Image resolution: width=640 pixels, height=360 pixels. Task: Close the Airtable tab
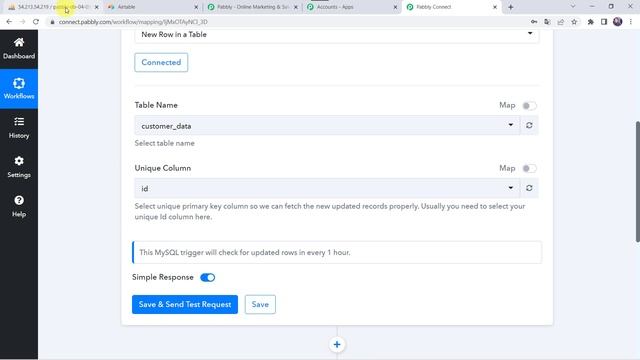tap(196, 7)
